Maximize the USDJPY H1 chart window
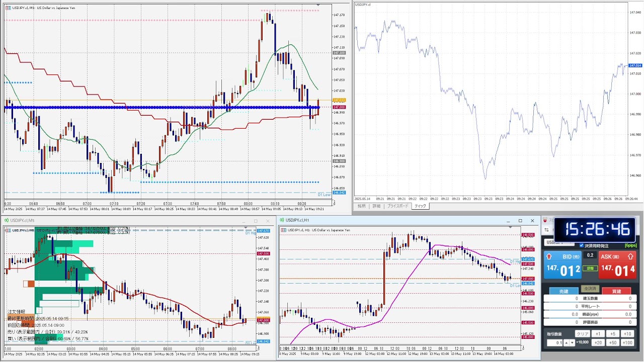The image size is (644, 362). [x=520, y=221]
